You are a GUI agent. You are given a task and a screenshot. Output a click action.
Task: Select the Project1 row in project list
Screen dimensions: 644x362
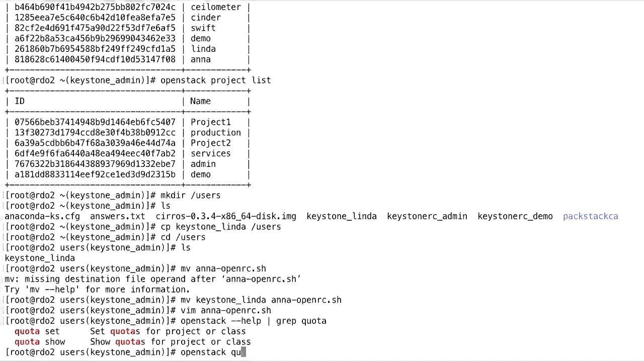coord(127,122)
